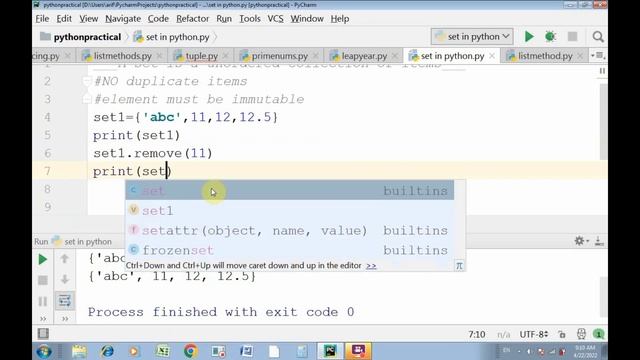Open the green notifications badge in status bar
Screen dimensions: 640x360
click(599, 334)
